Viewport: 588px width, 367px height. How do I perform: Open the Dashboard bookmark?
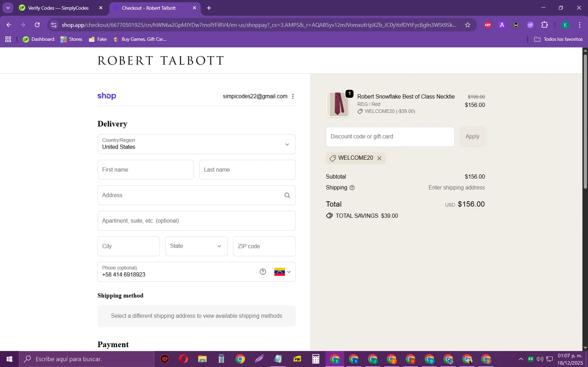coord(39,39)
